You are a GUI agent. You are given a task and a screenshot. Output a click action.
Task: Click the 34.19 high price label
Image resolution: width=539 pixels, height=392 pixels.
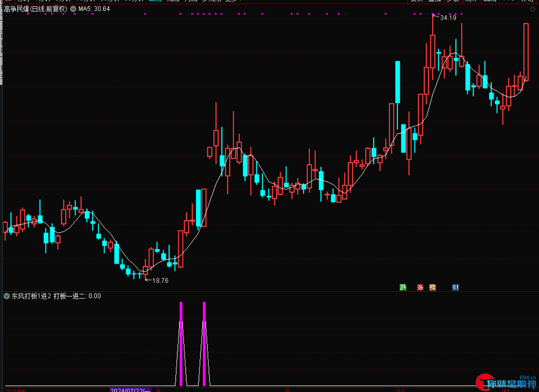448,18
